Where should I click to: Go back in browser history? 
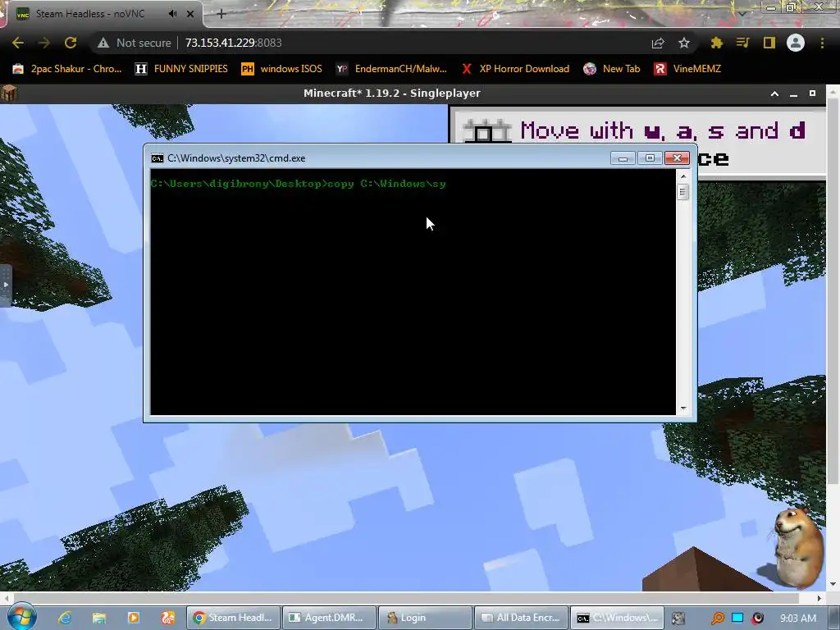[x=18, y=43]
